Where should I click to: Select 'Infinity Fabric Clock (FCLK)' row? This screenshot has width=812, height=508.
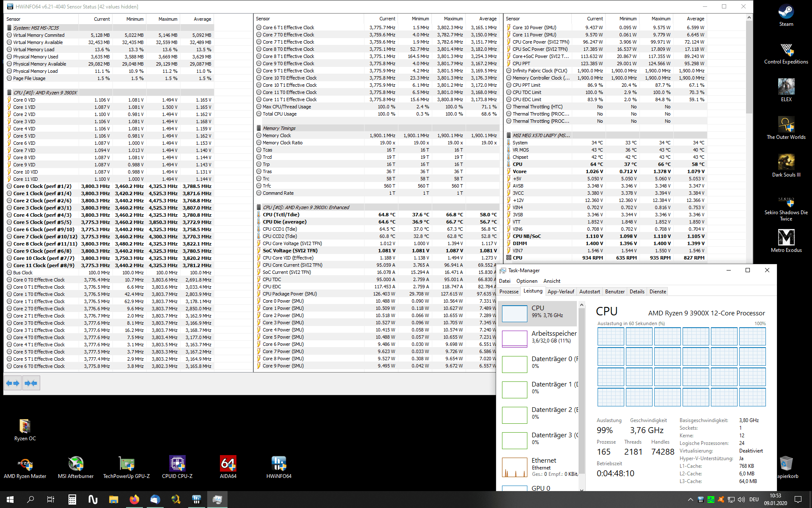pos(606,71)
